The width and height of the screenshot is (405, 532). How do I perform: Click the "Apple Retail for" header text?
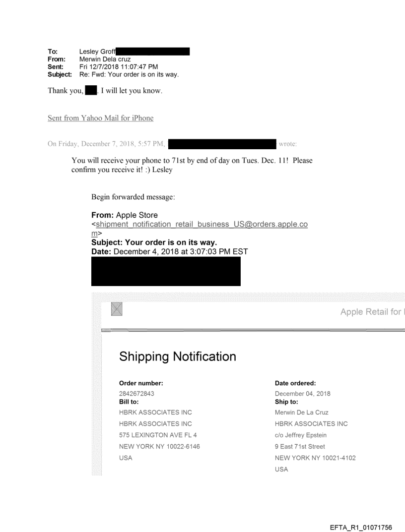coord(372,312)
